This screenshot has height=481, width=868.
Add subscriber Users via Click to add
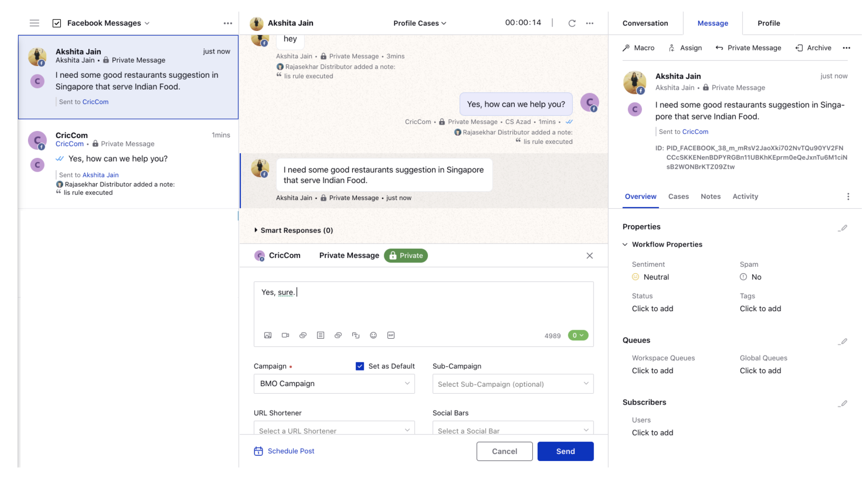click(x=652, y=433)
